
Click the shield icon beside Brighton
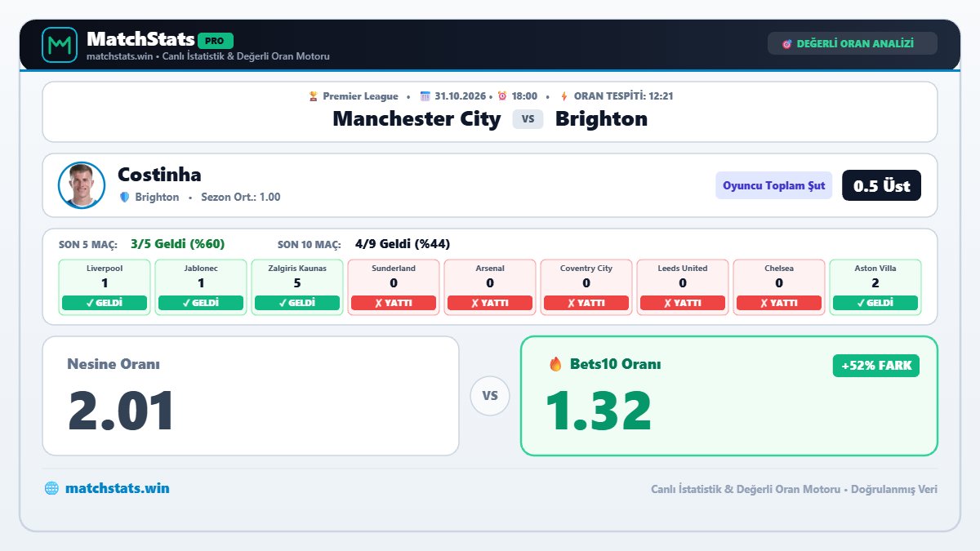coord(125,197)
